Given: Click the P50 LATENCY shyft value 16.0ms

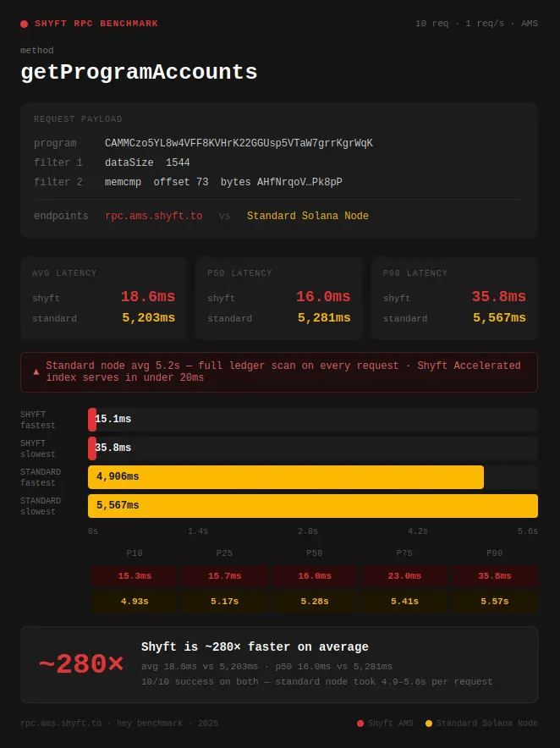Looking at the screenshot, I should tap(323, 296).
